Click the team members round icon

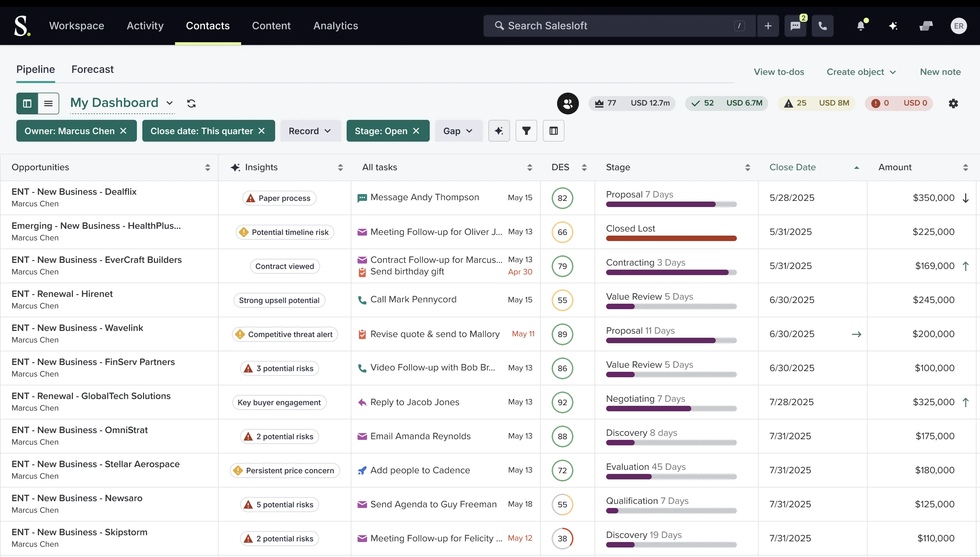[568, 103]
